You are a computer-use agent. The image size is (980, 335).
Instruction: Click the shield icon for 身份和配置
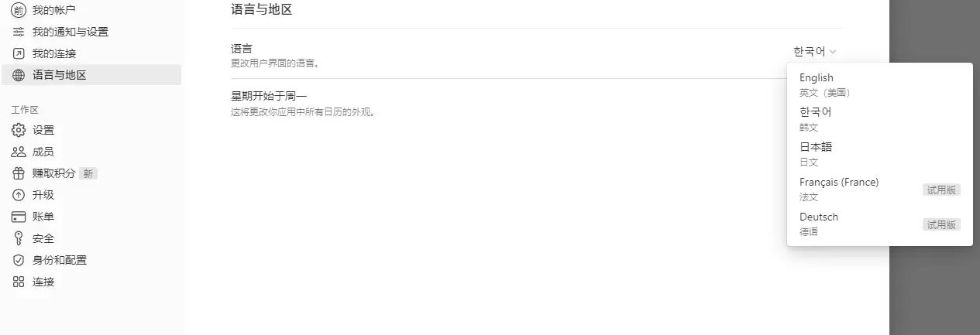[x=19, y=260]
